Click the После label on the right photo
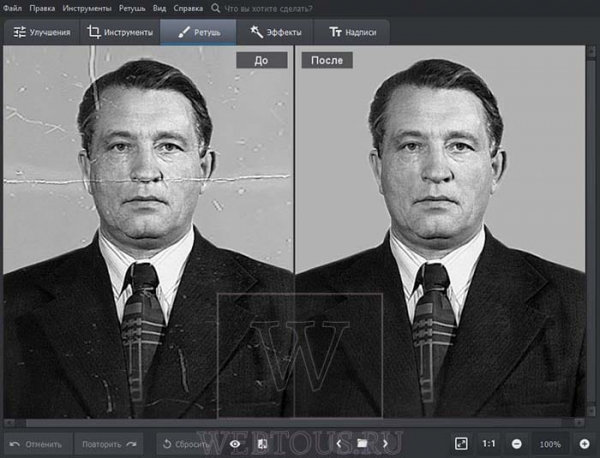Viewport: 600px width, 458px height. [327, 60]
